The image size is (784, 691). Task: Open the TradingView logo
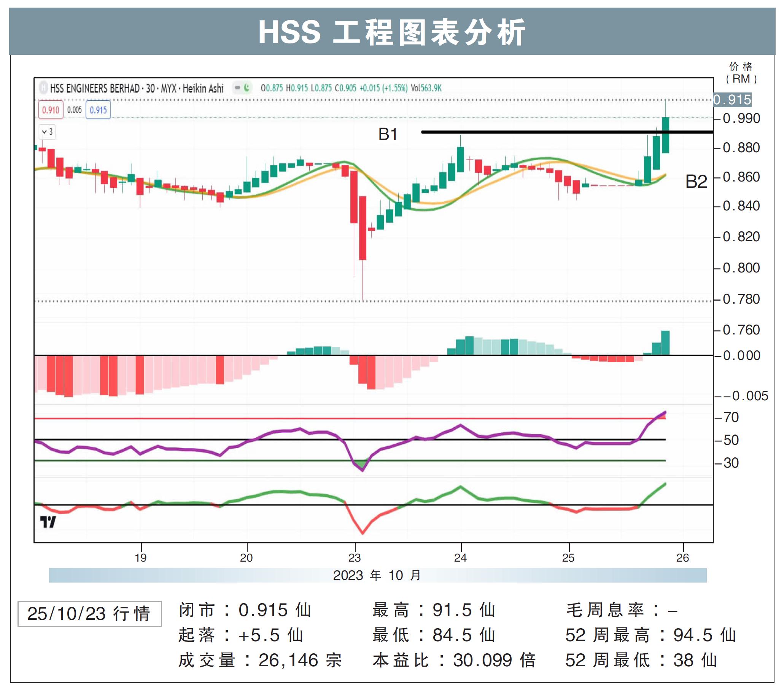coord(48,522)
